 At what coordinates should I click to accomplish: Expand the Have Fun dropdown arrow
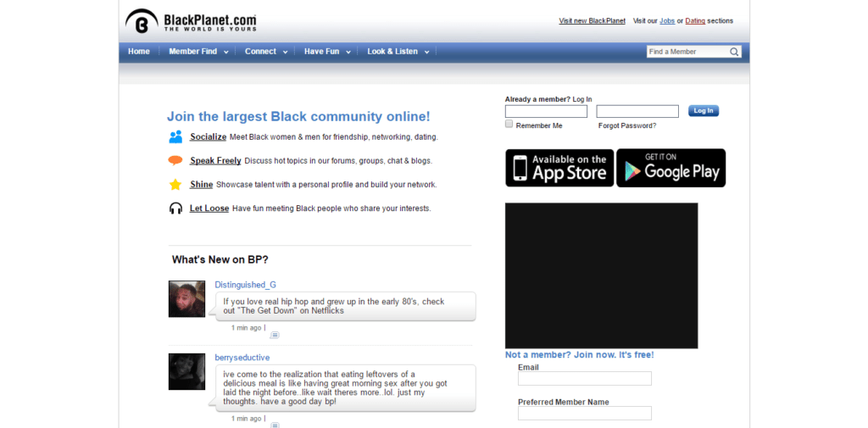click(348, 52)
